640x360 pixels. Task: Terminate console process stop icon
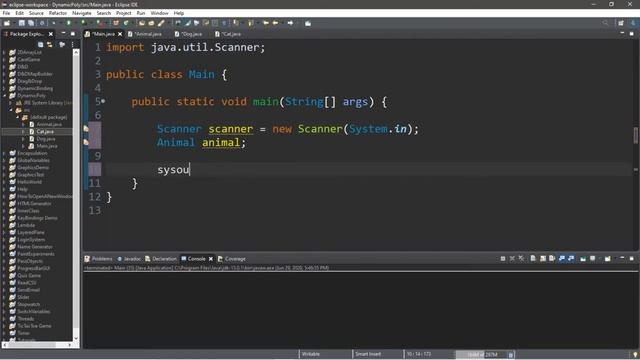pos(503,258)
